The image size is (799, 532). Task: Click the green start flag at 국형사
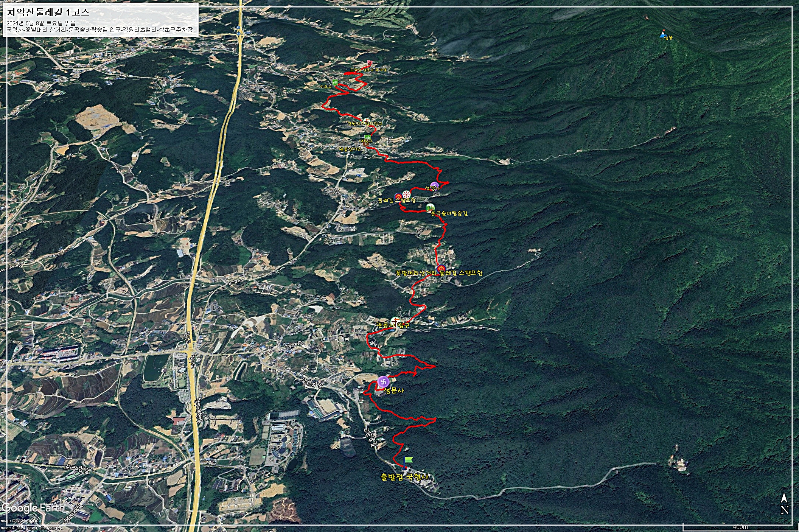tap(408, 460)
